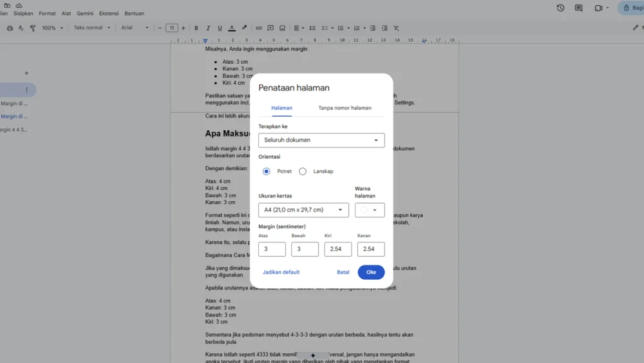The image size is (644, 363).
Task: Click the Atas margin input field
Action: 272,249
